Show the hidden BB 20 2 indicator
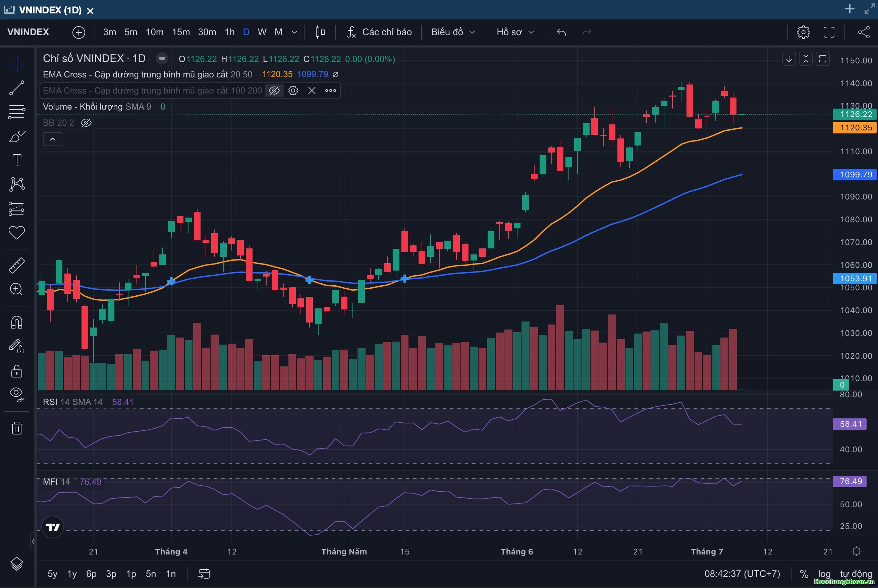This screenshot has width=878, height=588. pyautogui.click(x=86, y=123)
